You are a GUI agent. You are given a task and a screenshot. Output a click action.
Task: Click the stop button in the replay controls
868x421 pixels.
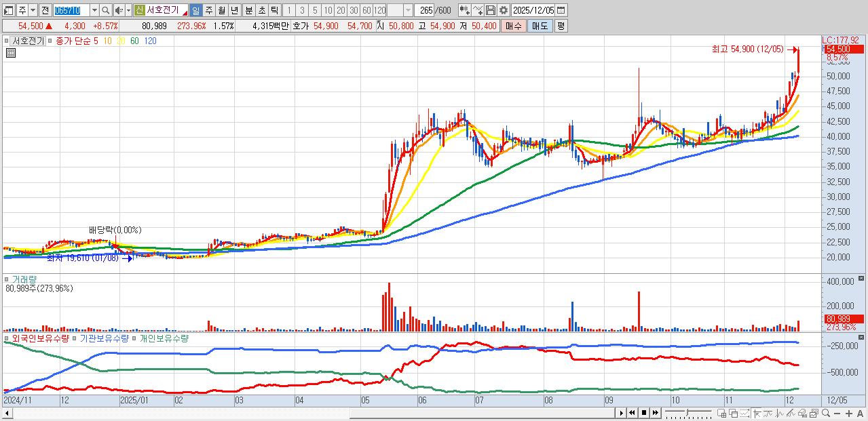(644, 413)
